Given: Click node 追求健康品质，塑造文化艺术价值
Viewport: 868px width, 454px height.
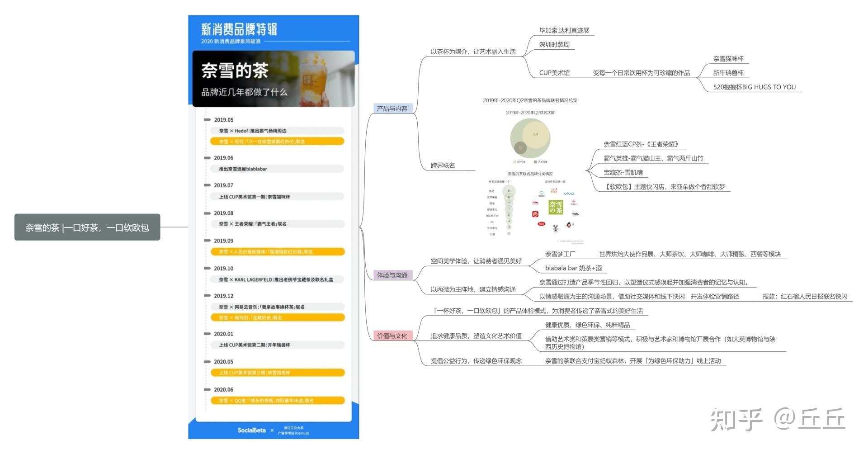Looking at the screenshot, I should point(476,336).
